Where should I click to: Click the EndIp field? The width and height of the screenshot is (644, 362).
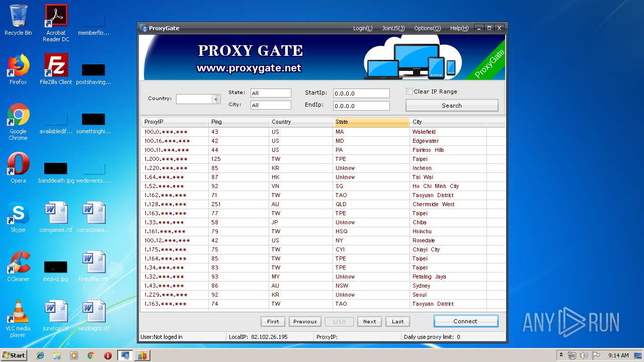pyautogui.click(x=361, y=106)
